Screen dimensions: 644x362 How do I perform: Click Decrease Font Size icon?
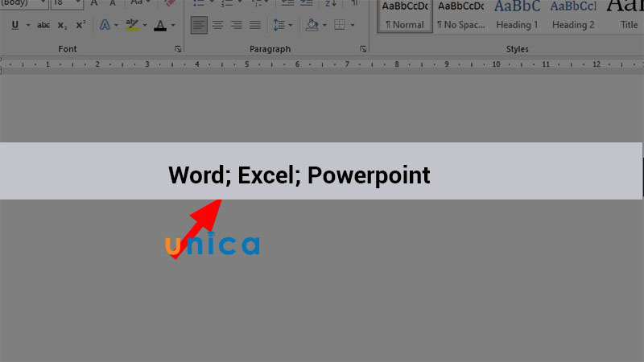(113, 3)
